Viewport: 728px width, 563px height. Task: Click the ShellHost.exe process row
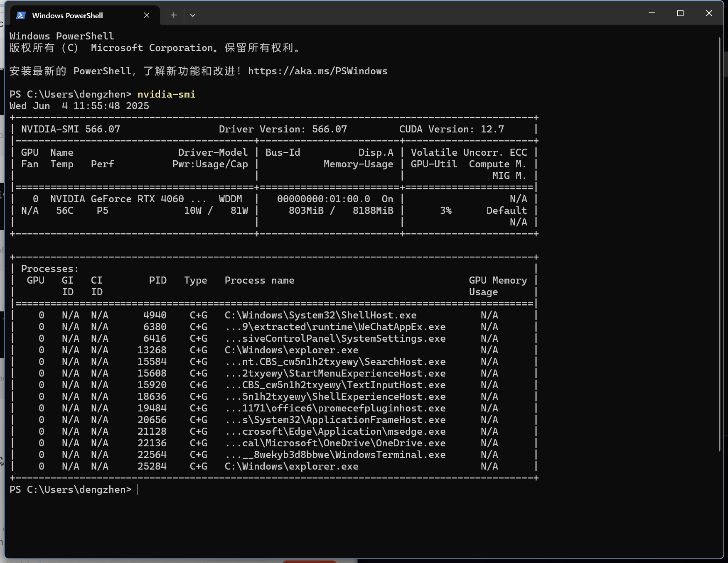click(274, 315)
